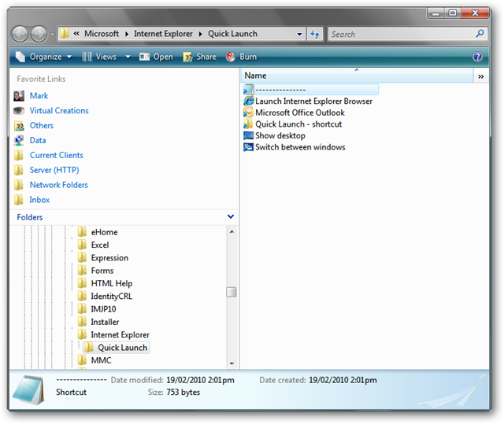Viewport: 504px width, 424px height.
Task: Open Mark favorite link
Action: click(39, 96)
